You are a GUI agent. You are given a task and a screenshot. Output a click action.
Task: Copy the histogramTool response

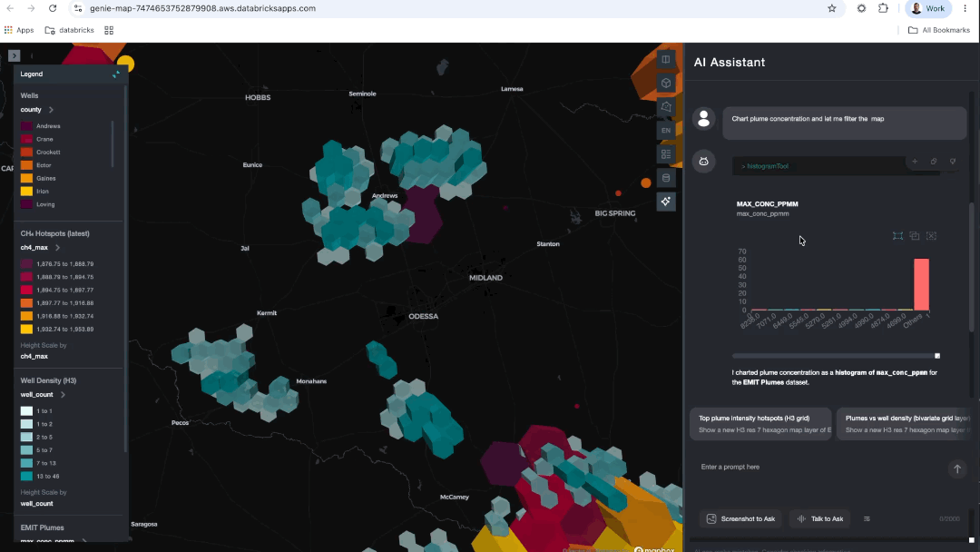pos(933,162)
